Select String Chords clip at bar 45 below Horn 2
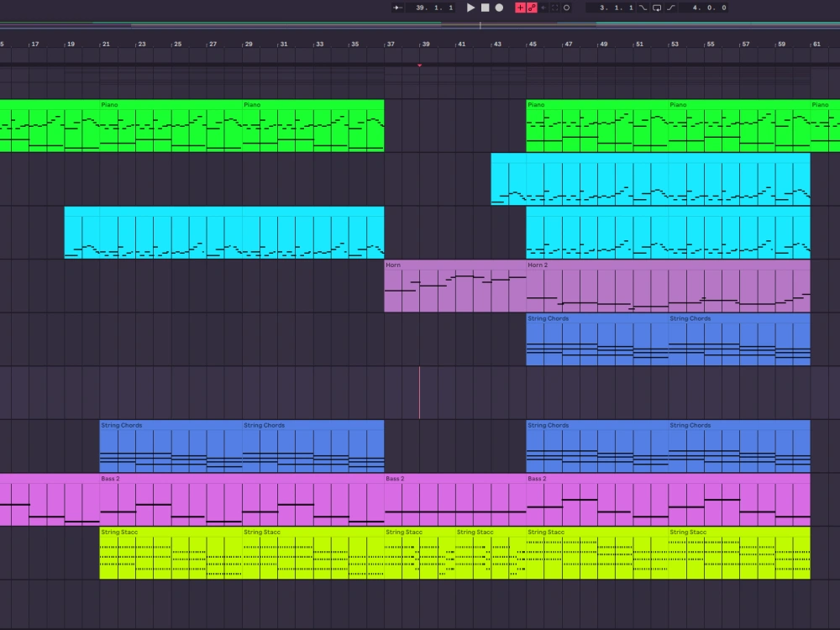 (597, 339)
